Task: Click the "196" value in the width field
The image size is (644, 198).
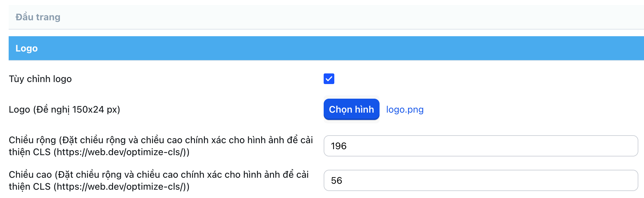Action: point(339,146)
